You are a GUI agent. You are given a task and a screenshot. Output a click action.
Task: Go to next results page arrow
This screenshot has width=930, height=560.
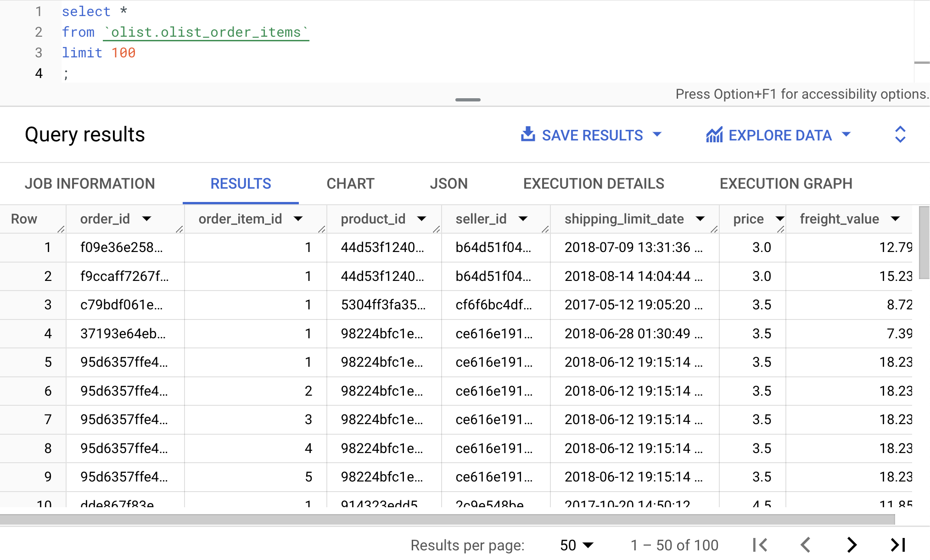(x=852, y=545)
